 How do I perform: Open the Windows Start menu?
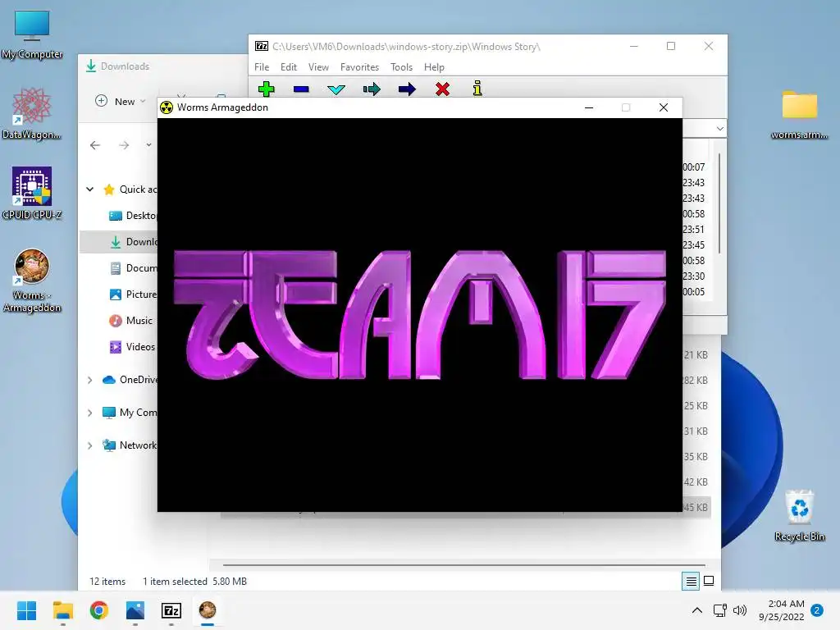tap(26, 610)
